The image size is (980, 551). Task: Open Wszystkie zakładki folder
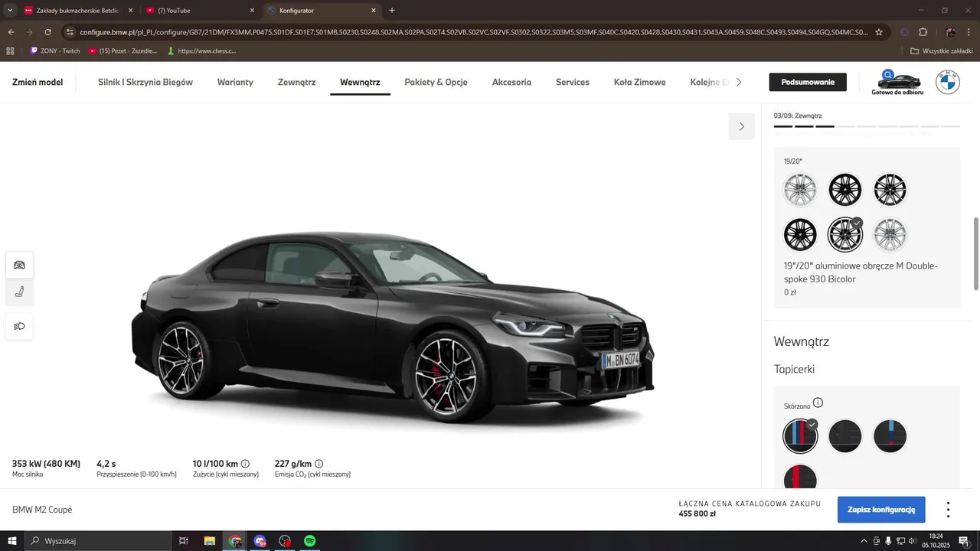[x=942, y=51]
